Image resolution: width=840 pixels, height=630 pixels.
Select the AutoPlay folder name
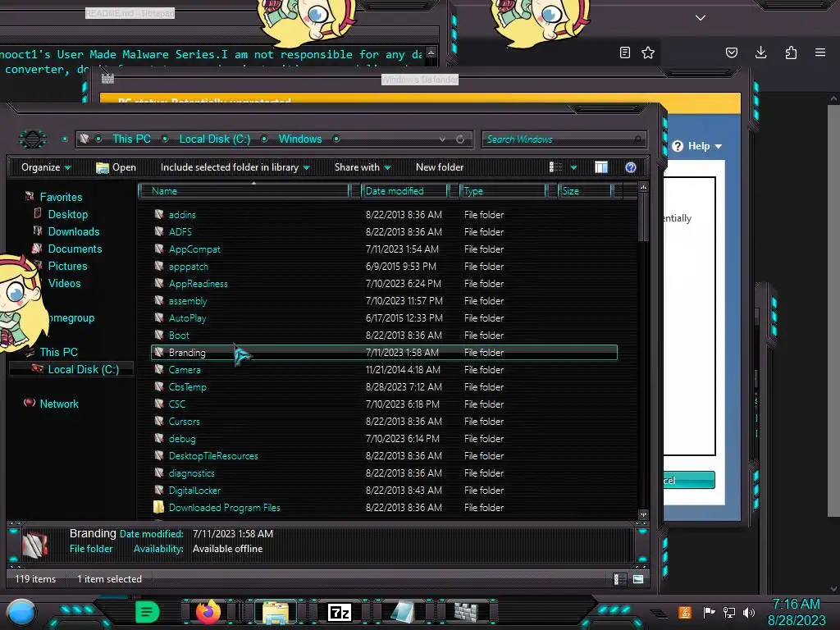[x=187, y=317]
